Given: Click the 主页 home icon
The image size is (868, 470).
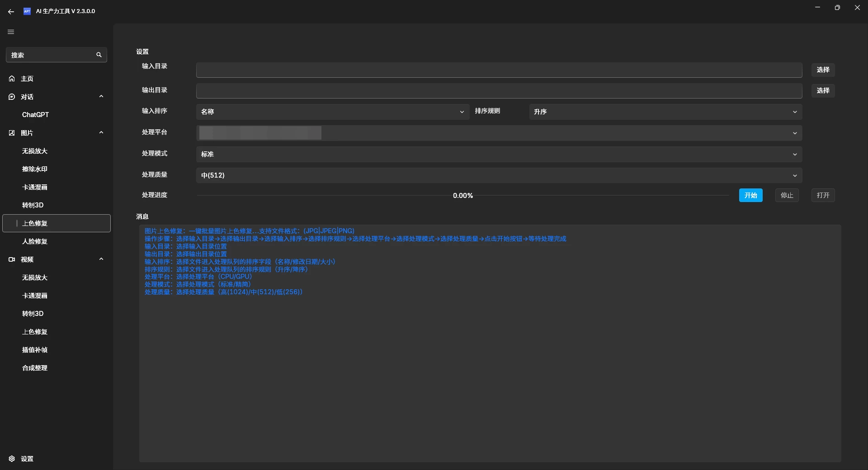Looking at the screenshot, I should [x=12, y=79].
